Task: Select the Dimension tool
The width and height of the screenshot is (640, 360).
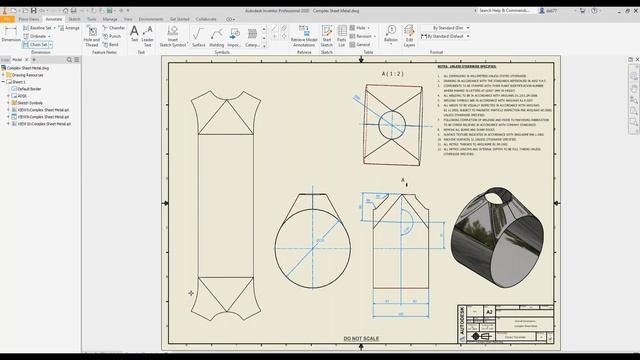Action: (11, 33)
